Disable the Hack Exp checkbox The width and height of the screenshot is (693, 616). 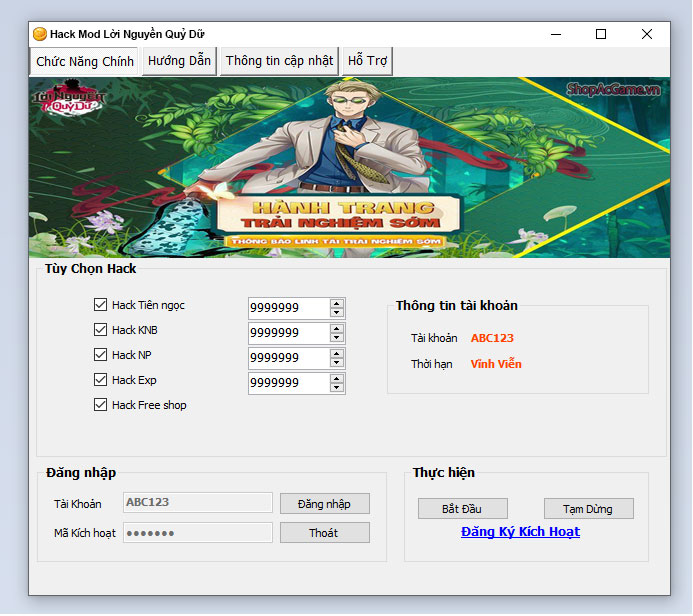tap(100, 380)
